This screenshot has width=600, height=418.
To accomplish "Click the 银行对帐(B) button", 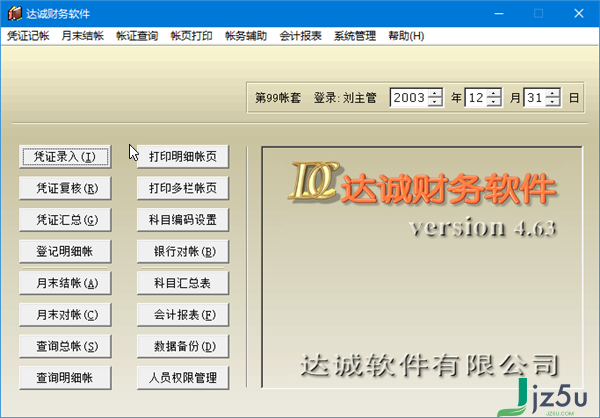I will click(183, 251).
